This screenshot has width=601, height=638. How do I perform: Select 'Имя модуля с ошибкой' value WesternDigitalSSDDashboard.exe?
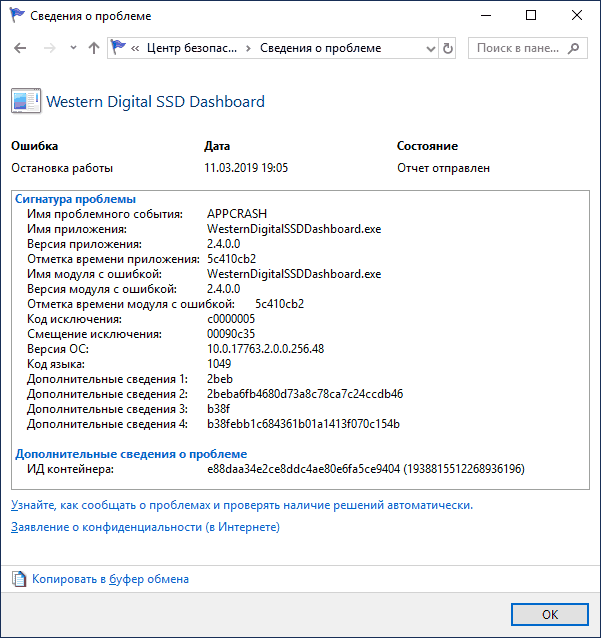[x=294, y=274]
